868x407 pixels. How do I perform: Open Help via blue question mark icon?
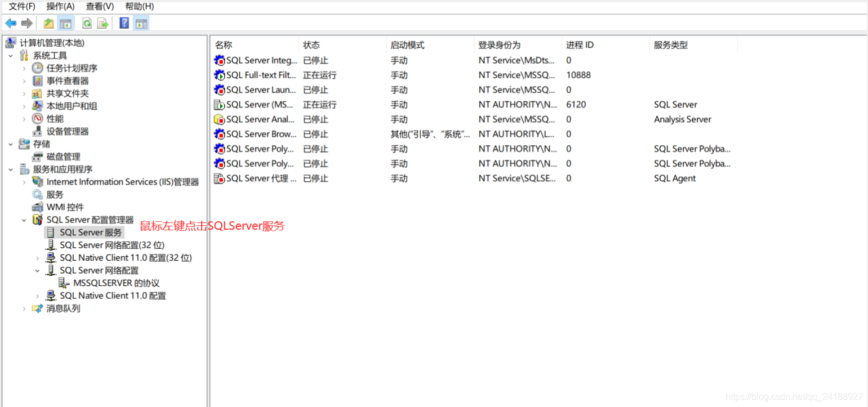tap(124, 23)
